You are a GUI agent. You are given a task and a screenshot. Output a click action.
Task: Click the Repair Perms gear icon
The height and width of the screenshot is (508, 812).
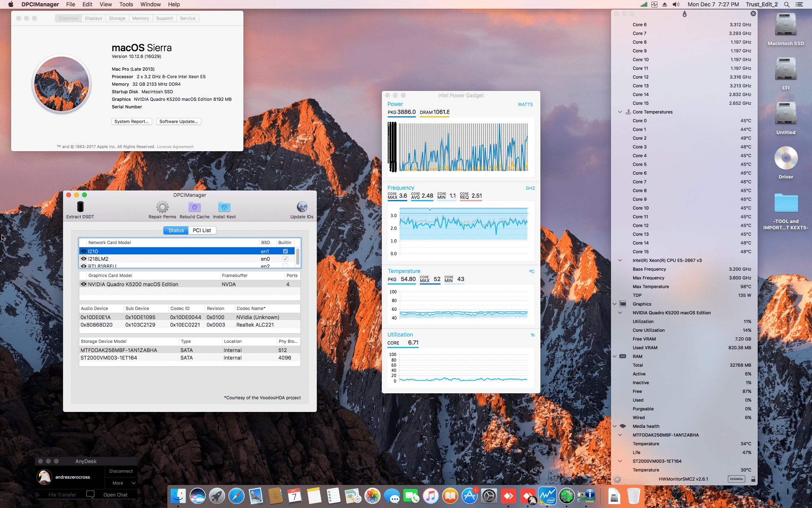162,207
